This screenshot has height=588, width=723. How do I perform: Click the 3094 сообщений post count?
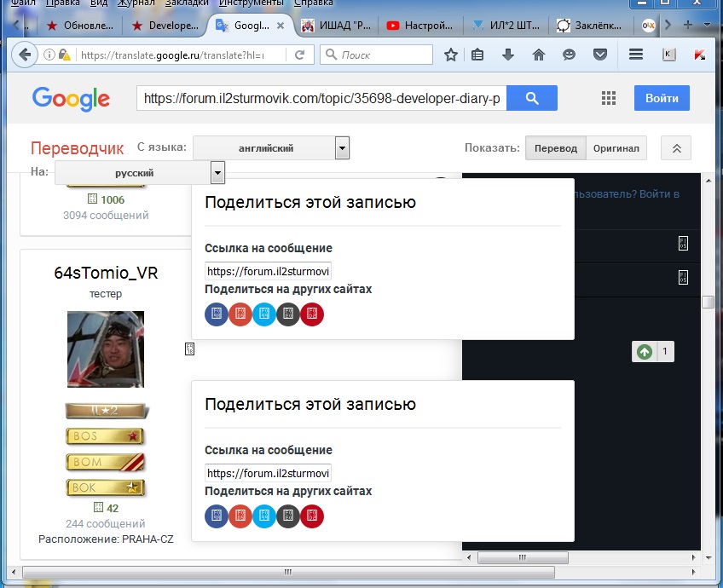pyautogui.click(x=106, y=216)
